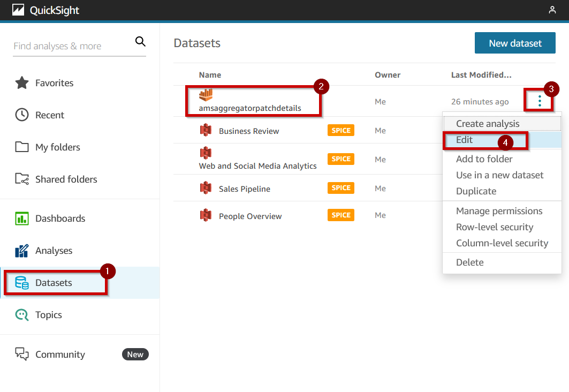Click the 26 minutes ago timestamp
Image resolution: width=569 pixels, height=392 pixels.
coord(480,102)
